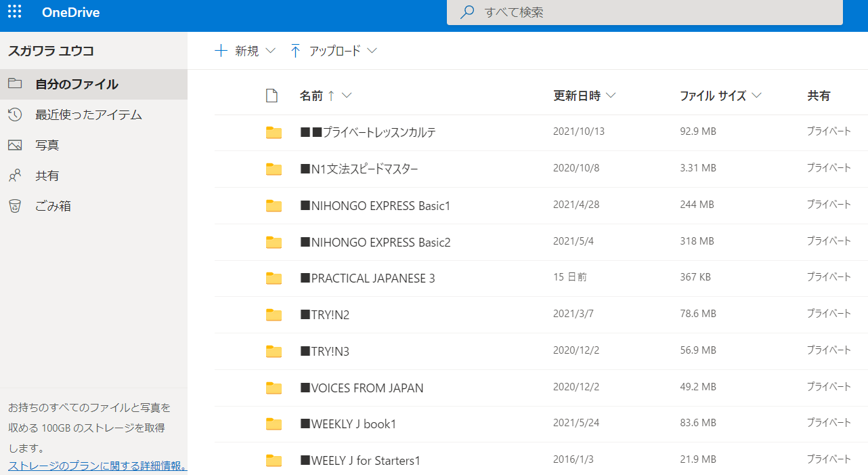
Task: Click the 15 日前 modified date
Action: pos(570,277)
